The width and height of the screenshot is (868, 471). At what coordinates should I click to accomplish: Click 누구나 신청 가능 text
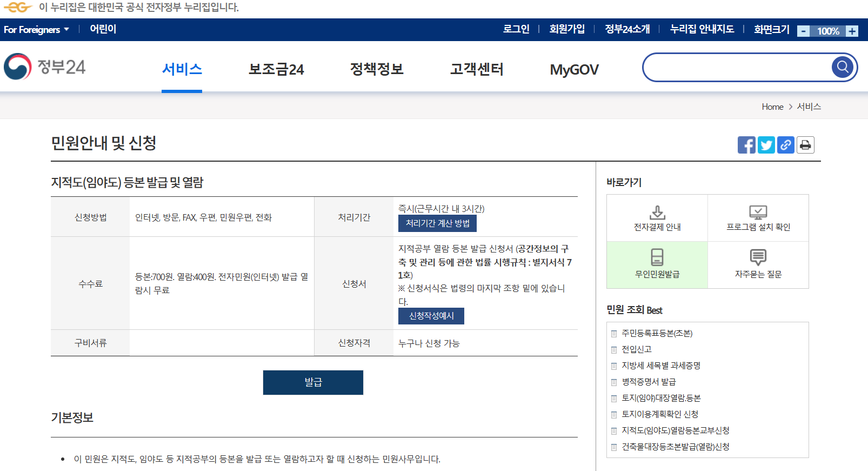tap(429, 343)
